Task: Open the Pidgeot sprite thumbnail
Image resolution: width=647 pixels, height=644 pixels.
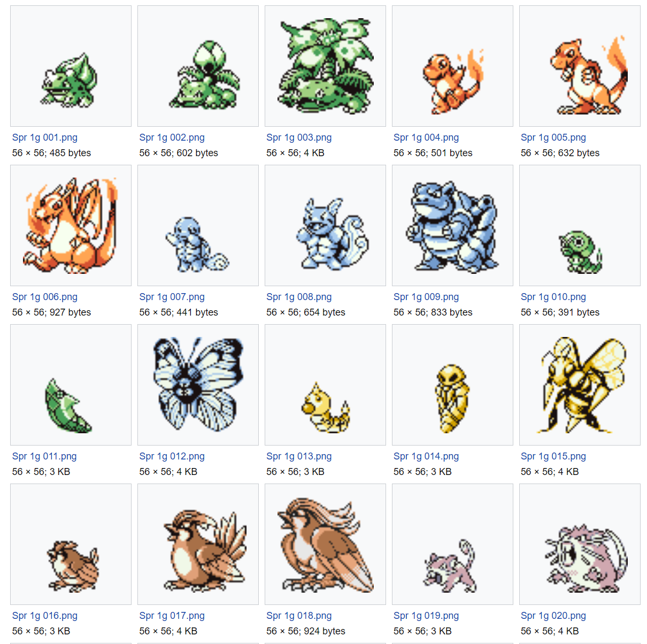Action: 325,545
